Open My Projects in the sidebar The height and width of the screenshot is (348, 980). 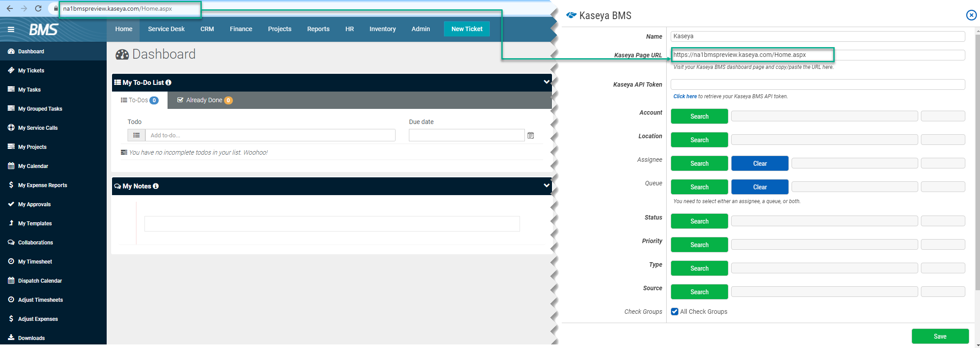pos(53,147)
